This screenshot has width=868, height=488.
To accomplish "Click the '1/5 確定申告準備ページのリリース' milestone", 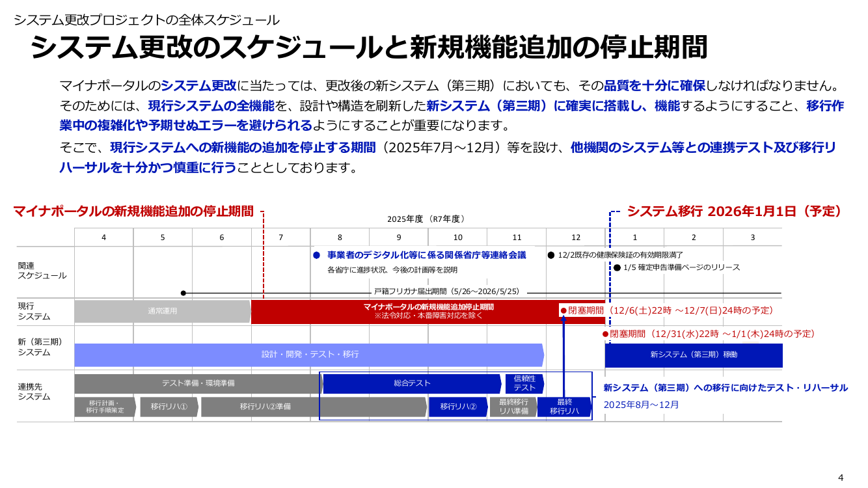I will (x=681, y=267).
